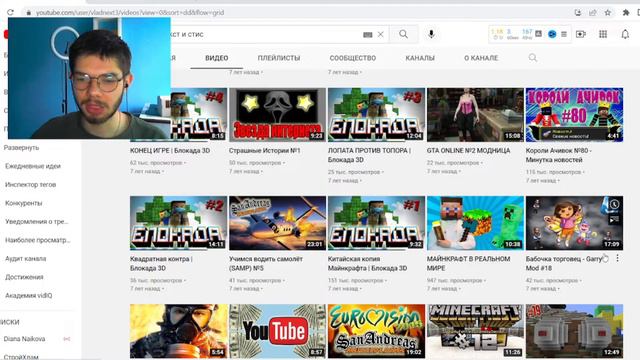
Task: Open the GTA ONLINE №2 МОДНИЦА thumbnail
Action: click(475, 115)
